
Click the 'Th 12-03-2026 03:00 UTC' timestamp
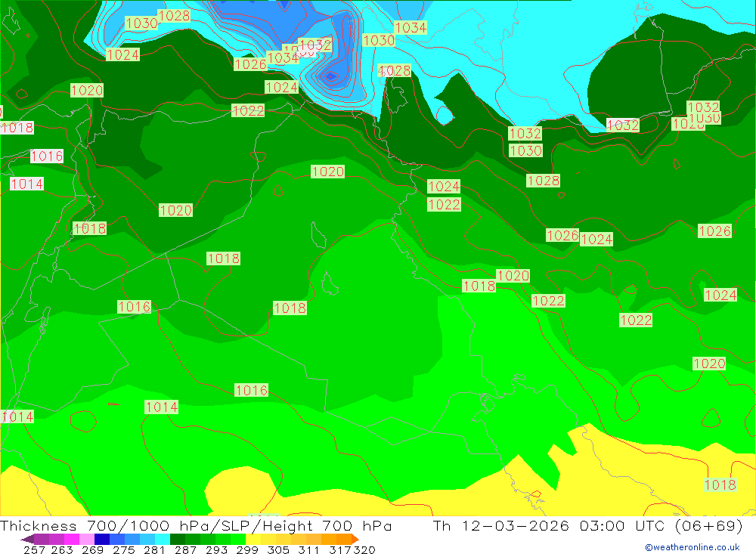pyautogui.click(x=549, y=525)
